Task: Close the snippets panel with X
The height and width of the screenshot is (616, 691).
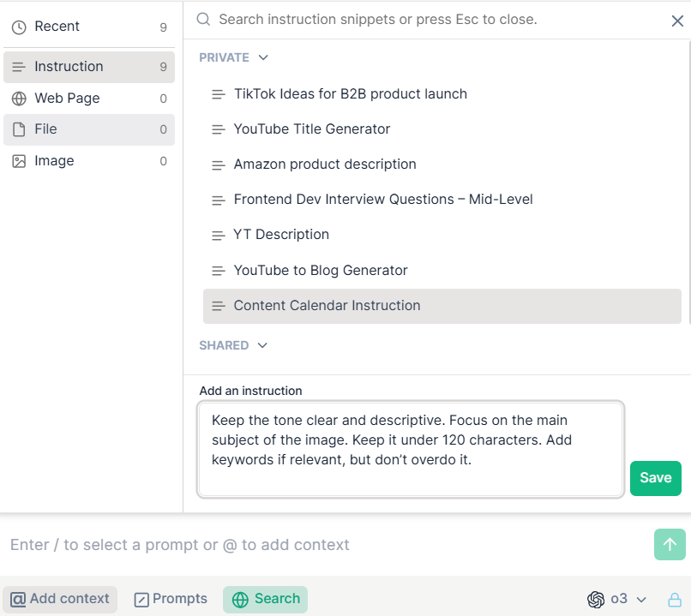Action: pyautogui.click(x=677, y=21)
